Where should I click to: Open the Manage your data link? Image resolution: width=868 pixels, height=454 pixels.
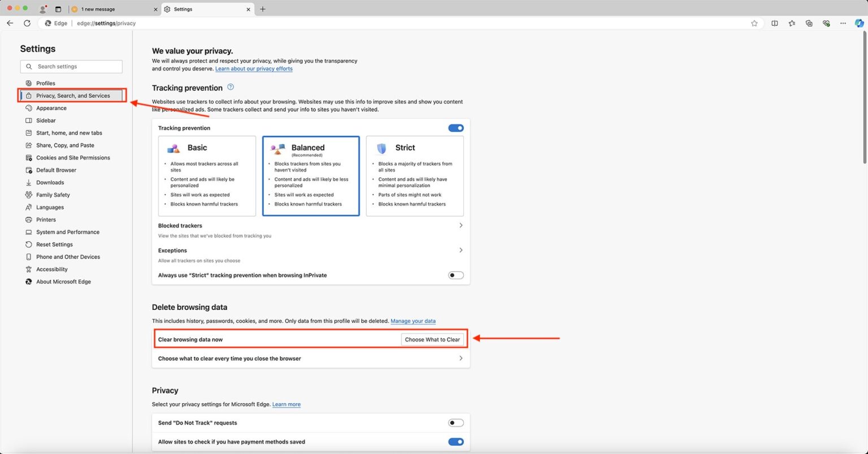413,321
